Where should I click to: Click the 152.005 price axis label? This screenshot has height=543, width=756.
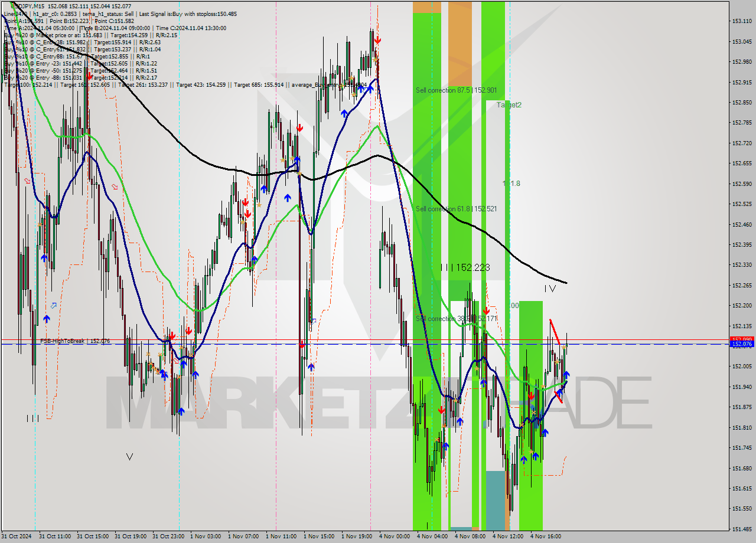[x=741, y=367]
